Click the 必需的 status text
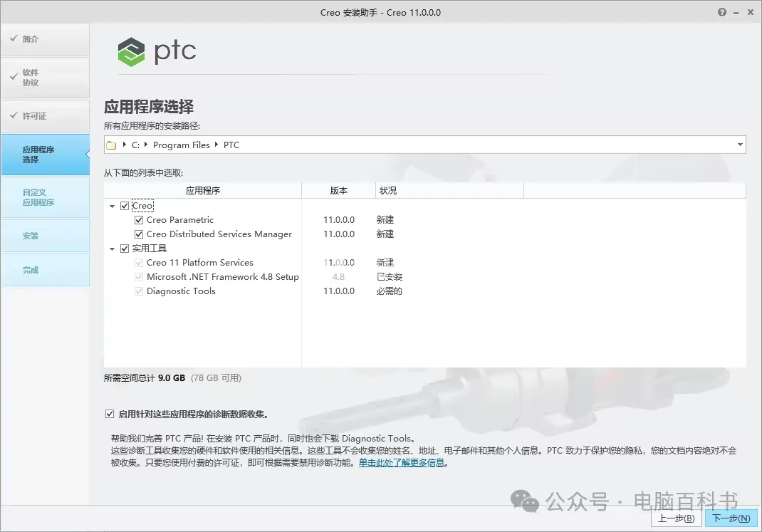This screenshot has height=532, width=762. click(x=390, y=291)
